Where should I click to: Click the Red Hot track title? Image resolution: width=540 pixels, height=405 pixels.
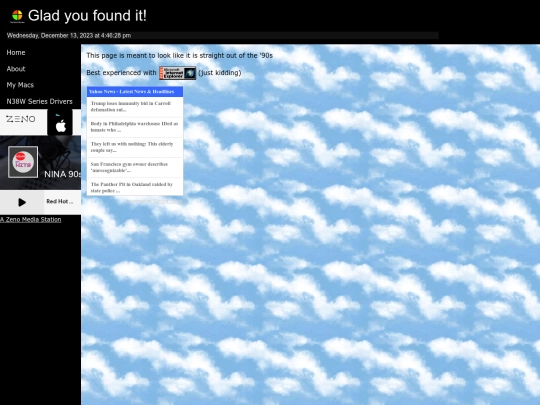[60, 201]
